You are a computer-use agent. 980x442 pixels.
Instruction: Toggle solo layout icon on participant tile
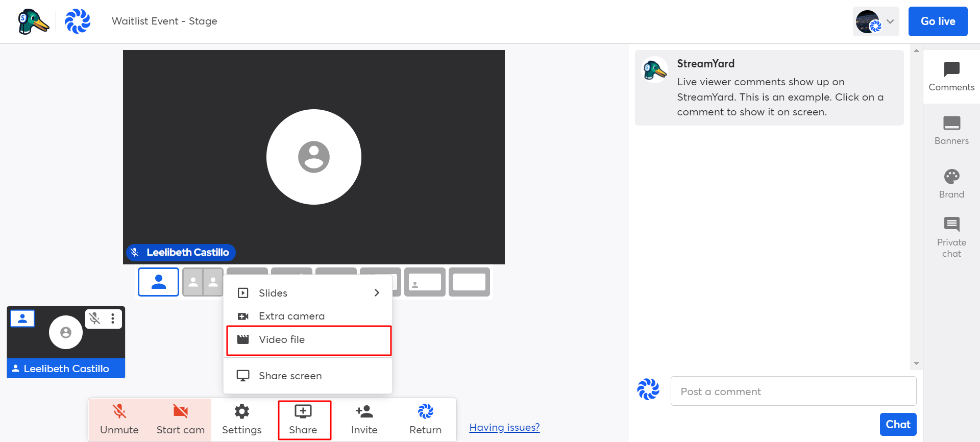pyautogui.click(x=22, y=318)
